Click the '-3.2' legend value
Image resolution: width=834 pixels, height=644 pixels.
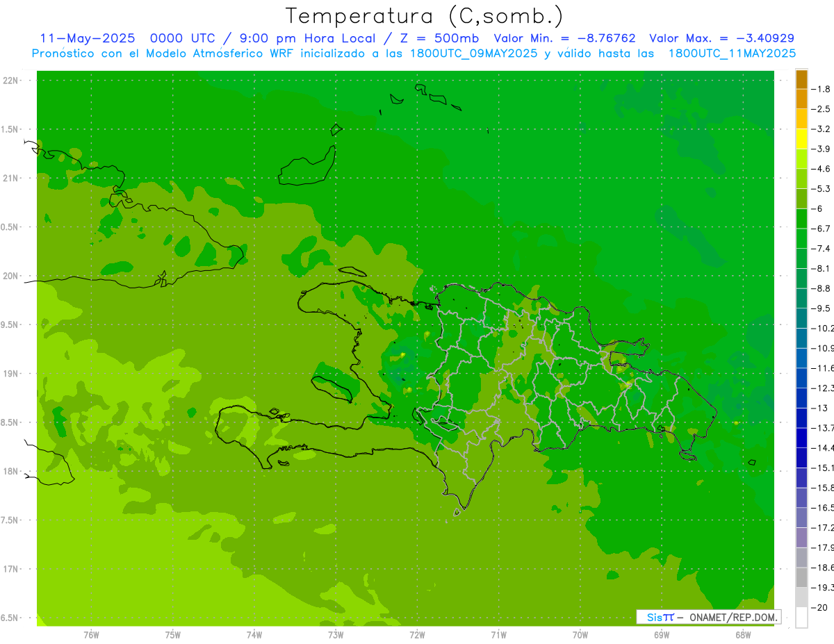pyautogui.click(x=821, y=129)
